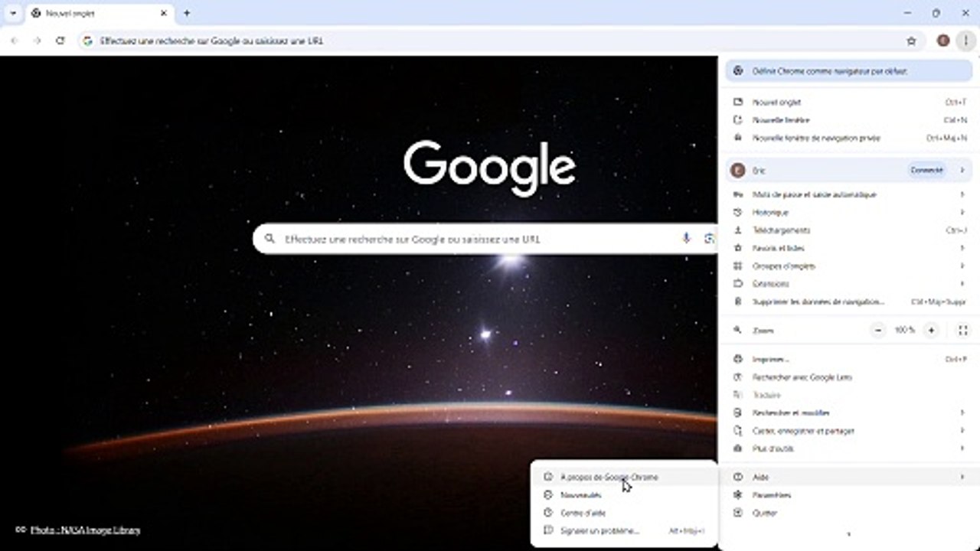980x551 pixels.
Task: Open Centre d'aide from submenu
Action: coord(624,513)
